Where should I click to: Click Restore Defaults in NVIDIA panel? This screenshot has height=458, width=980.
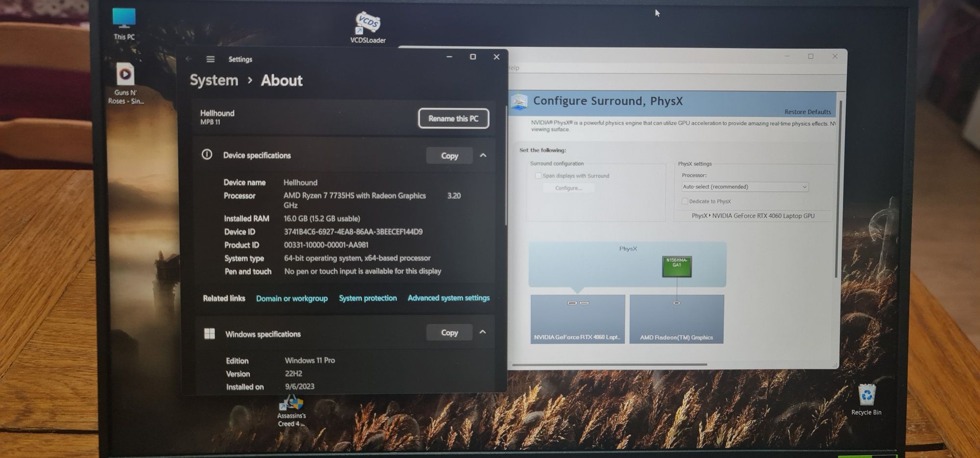(x=808, y=112)
